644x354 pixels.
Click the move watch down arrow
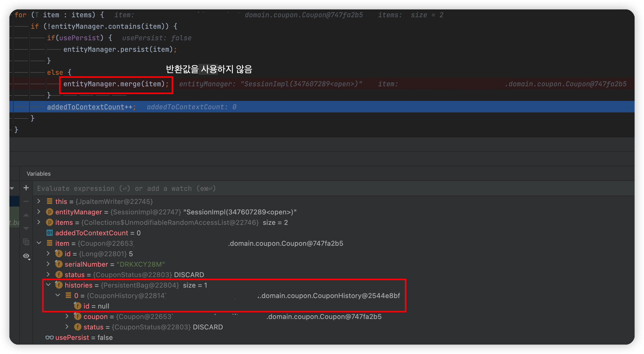[x=26, y=228]
